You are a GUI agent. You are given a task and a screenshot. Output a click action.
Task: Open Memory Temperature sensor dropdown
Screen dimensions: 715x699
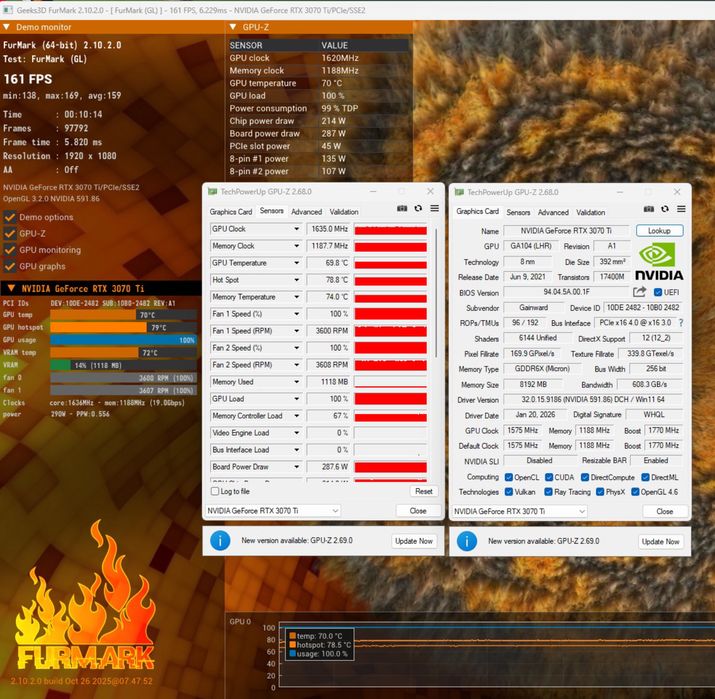(x=296, y=297)
